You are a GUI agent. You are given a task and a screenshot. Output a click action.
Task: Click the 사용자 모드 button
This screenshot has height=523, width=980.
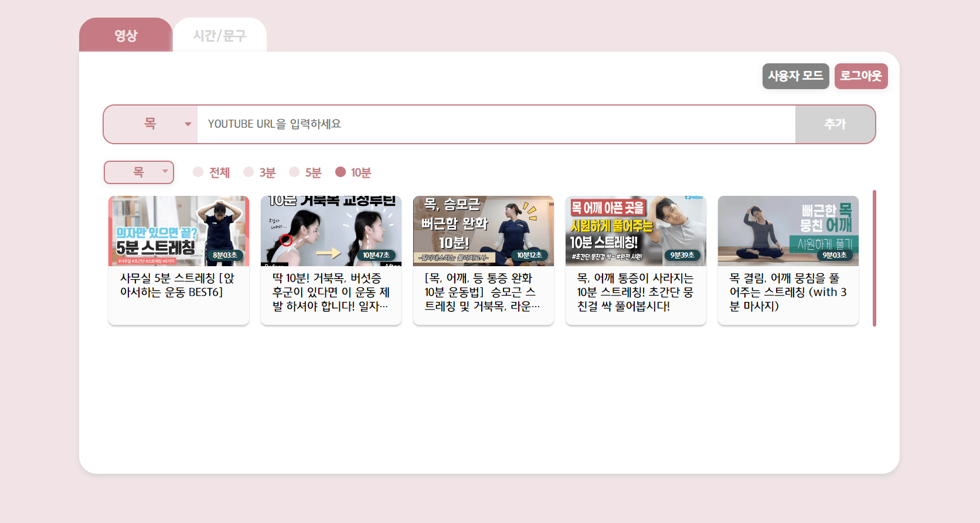pyautogui.click(x=795, y=76)
